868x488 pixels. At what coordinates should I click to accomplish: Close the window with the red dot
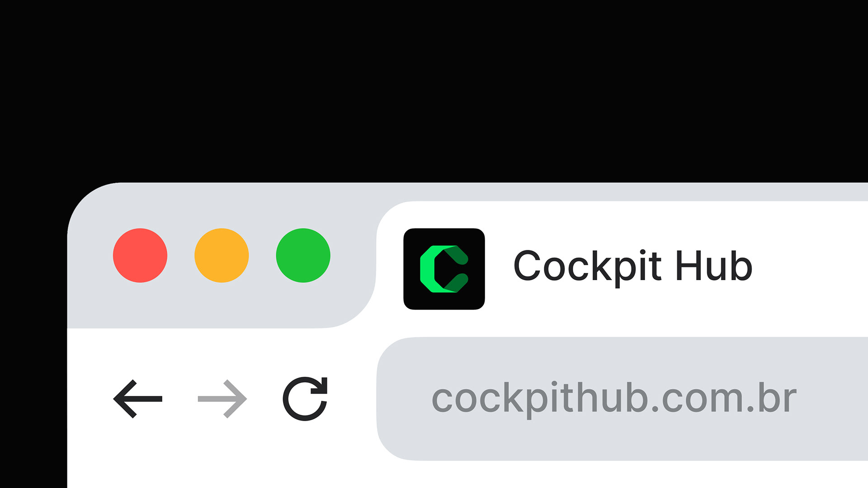tap(140, 255)
